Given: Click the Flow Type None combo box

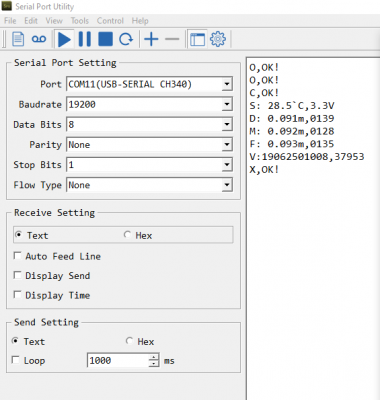Looking at the screenshot, I should [149, 185].
